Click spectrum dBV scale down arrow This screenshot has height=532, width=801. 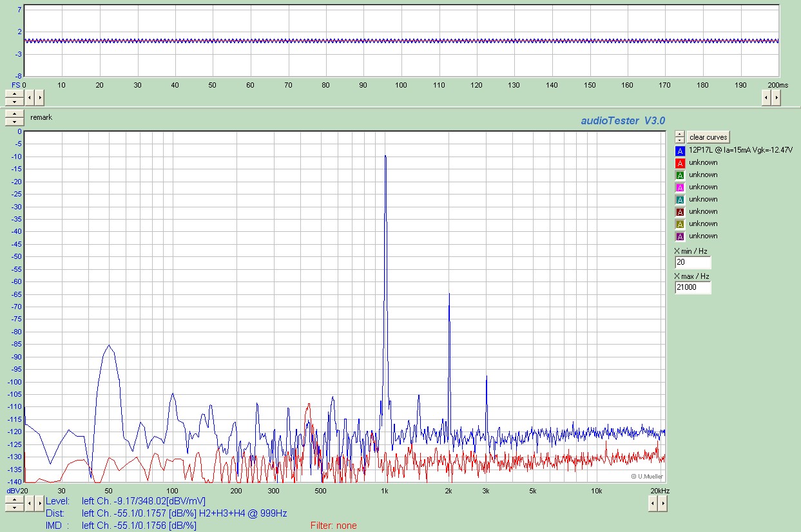point(14,508)
